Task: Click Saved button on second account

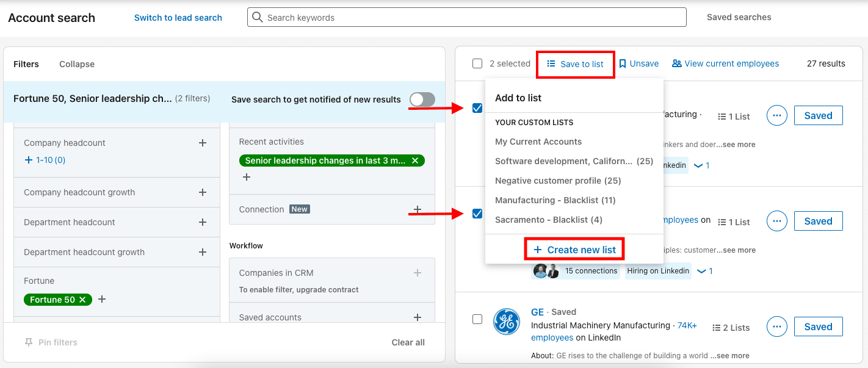Action: pyautogui.click(x=818, y=221)
